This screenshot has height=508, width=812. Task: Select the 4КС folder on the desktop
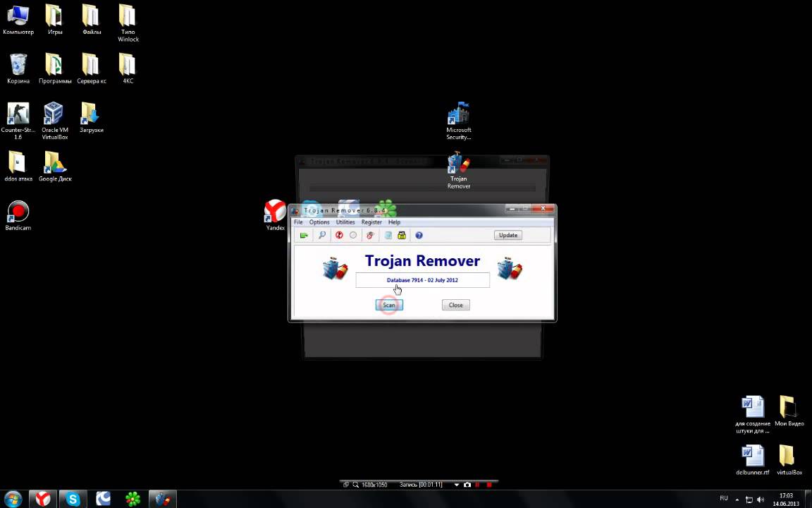click(x=128, y=68)
